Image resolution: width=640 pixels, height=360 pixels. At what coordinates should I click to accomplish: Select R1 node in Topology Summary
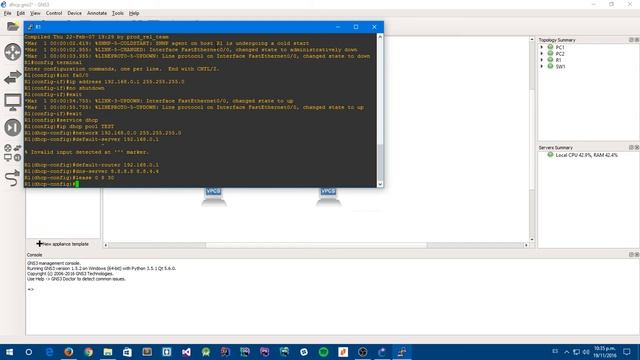point(558,60)
